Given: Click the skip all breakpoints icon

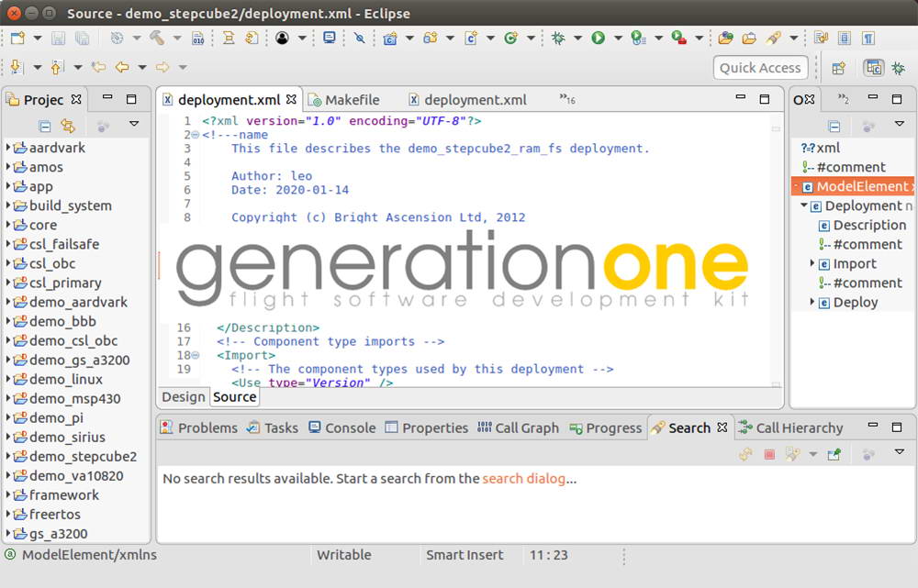Looking at the screenshot, I should pos(360,39).
